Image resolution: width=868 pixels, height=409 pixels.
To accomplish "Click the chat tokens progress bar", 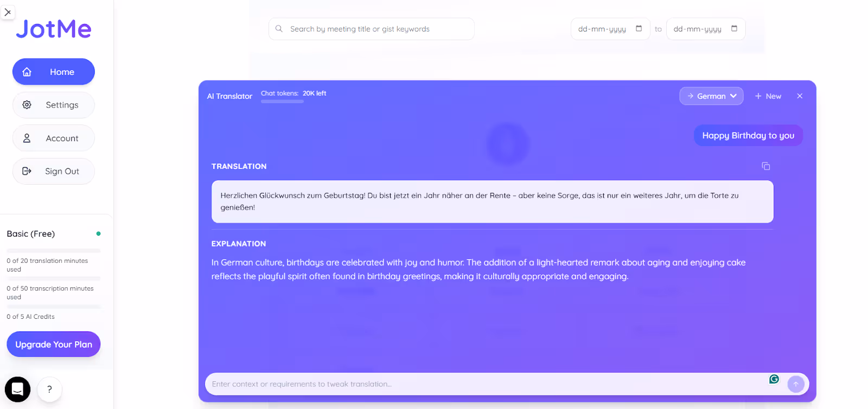I will click(x=282, y=102).
